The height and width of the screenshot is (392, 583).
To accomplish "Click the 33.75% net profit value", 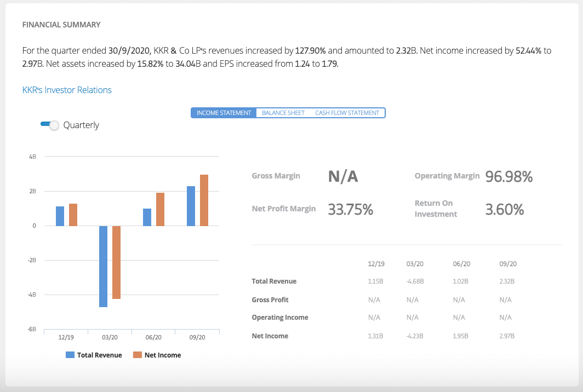I will coord(351,210).
